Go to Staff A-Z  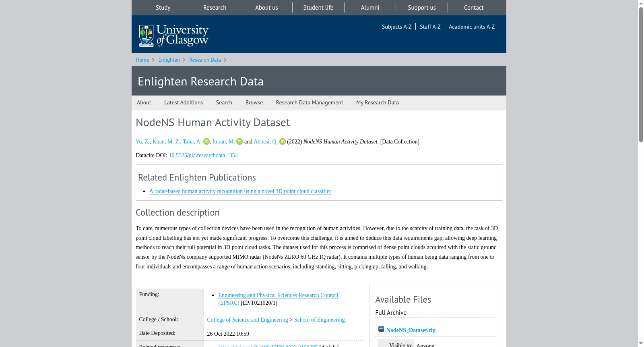430,27
